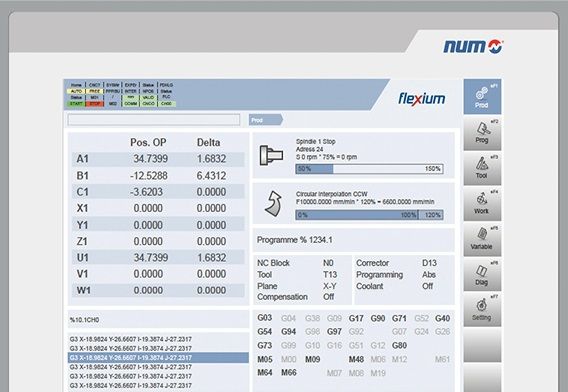Click the empty command input field
The height and width of the screenshot is (392, 568).
click(154, 120)
